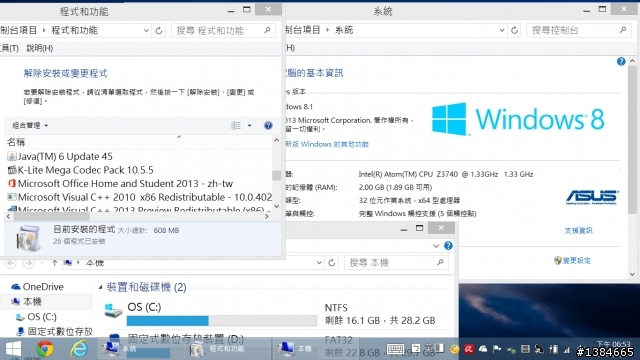The width and height of the screenshot is (640, 360).
Task: Click magnifier in 搜尋 本機 box
Action: [x=440, y=262]
